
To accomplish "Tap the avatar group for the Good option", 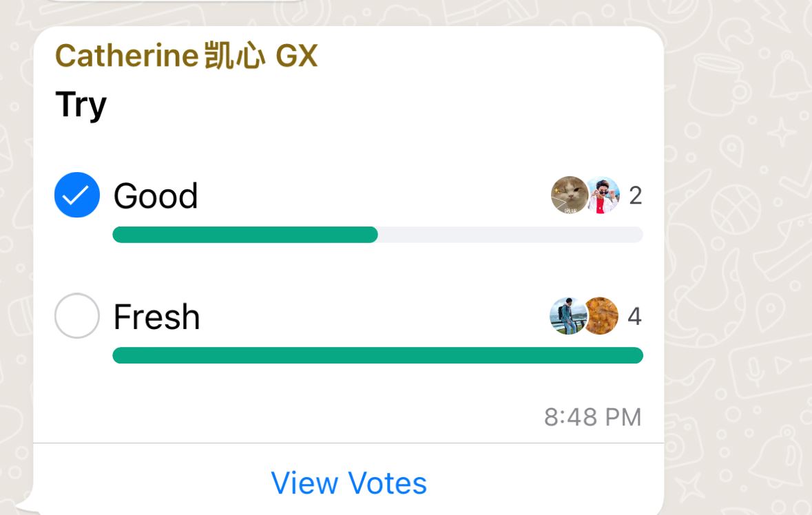I will [x=585, y=195].
